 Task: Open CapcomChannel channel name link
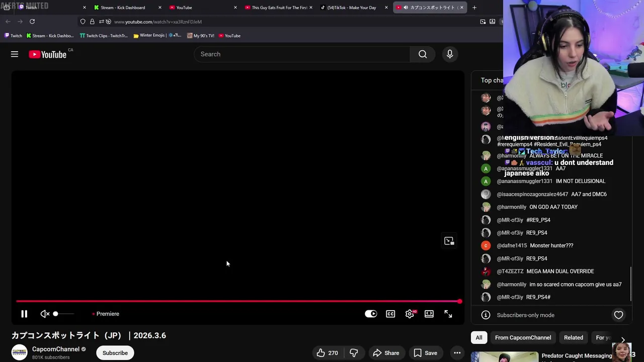point(56,349)
